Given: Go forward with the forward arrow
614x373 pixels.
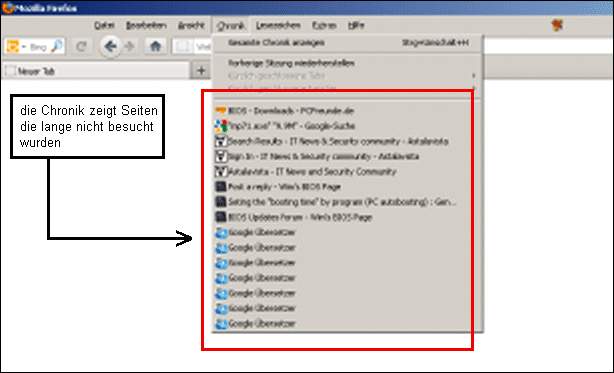Looking at the screenshot, I should pos(129,47).
